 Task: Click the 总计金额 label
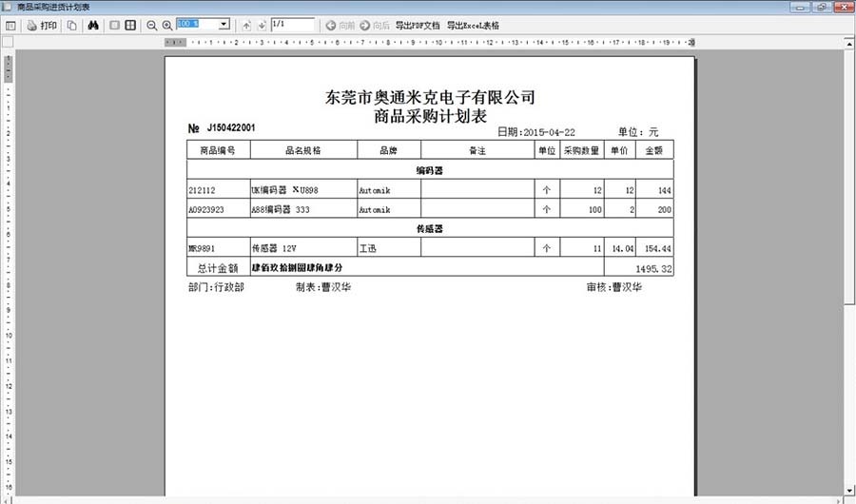(x=218, y=268)
